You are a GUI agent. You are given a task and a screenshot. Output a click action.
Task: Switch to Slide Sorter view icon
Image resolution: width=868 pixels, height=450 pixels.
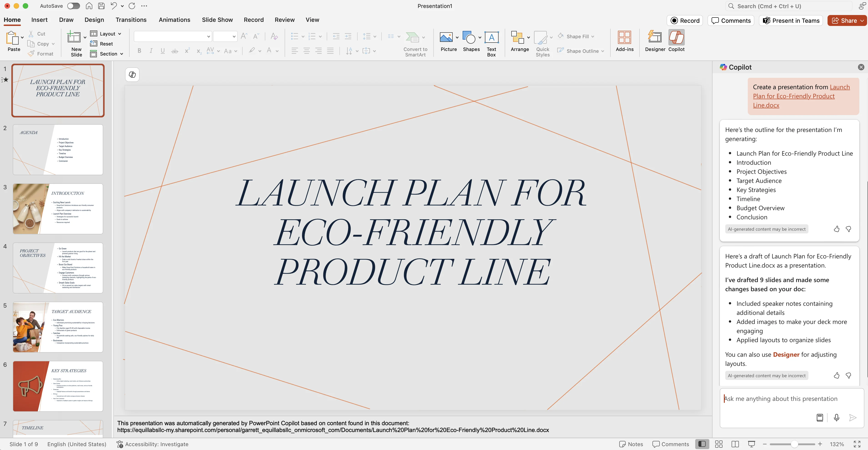pos(719,444)
